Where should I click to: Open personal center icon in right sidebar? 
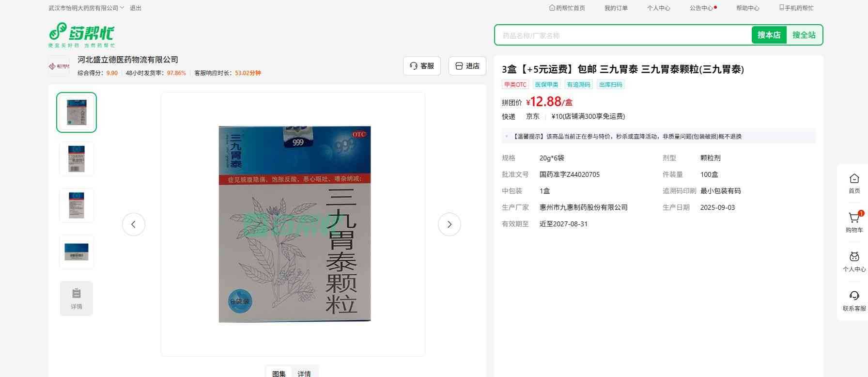[x=854, y=257]
